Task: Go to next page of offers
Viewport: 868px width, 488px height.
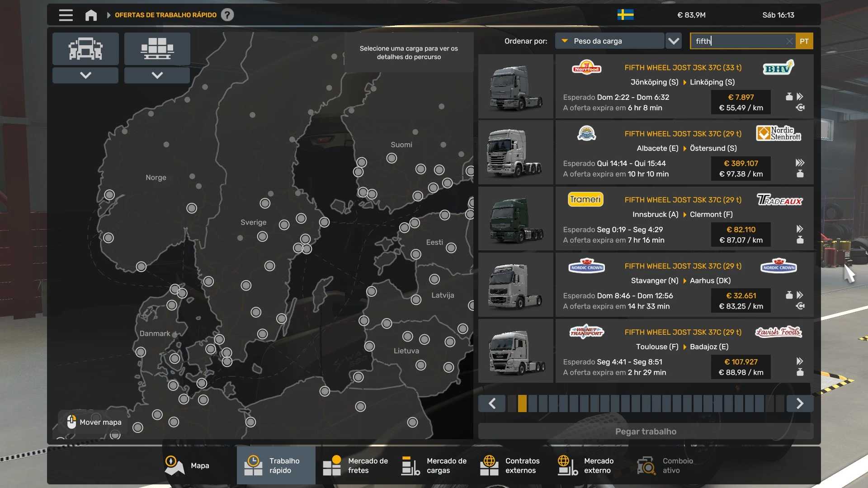Action: tap(800, 404)
